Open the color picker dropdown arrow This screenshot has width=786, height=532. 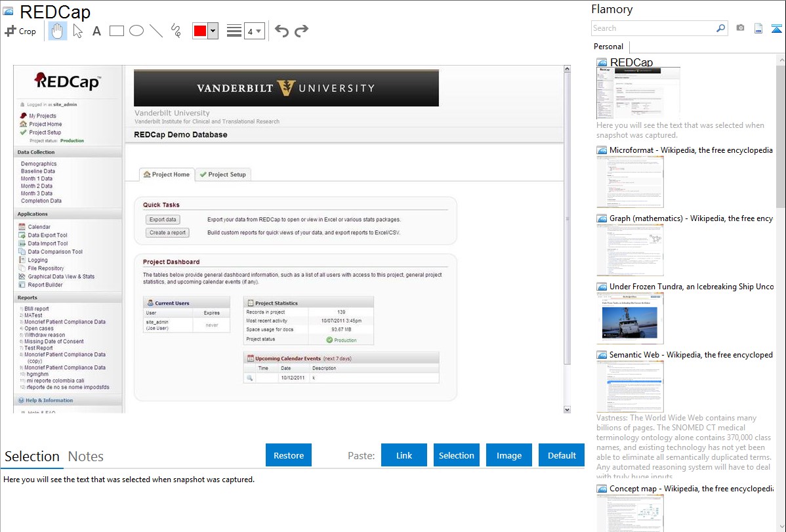coord(213,31)
